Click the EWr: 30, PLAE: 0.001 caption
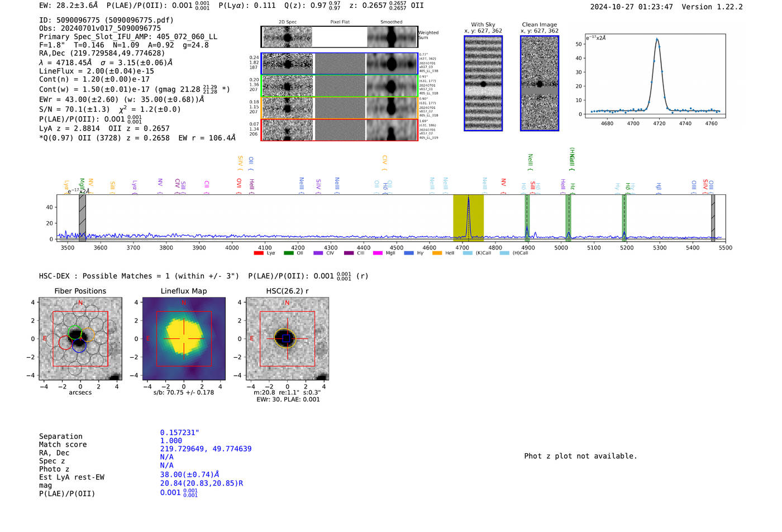 288,400
